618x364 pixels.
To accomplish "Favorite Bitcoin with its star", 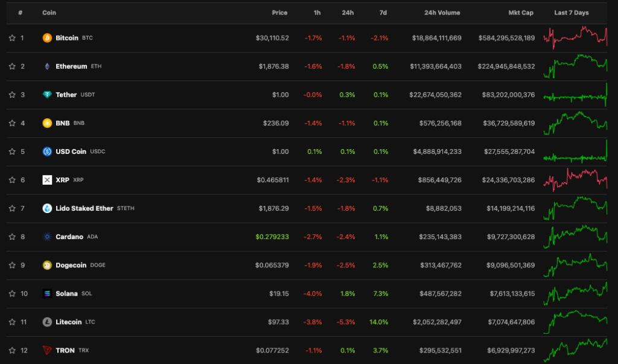I will [x=12, y=38].
